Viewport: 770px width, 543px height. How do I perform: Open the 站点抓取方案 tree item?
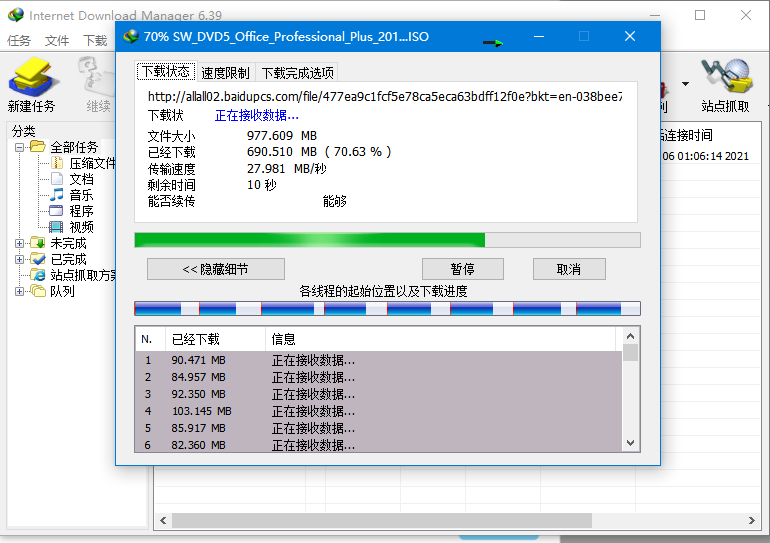82,275
